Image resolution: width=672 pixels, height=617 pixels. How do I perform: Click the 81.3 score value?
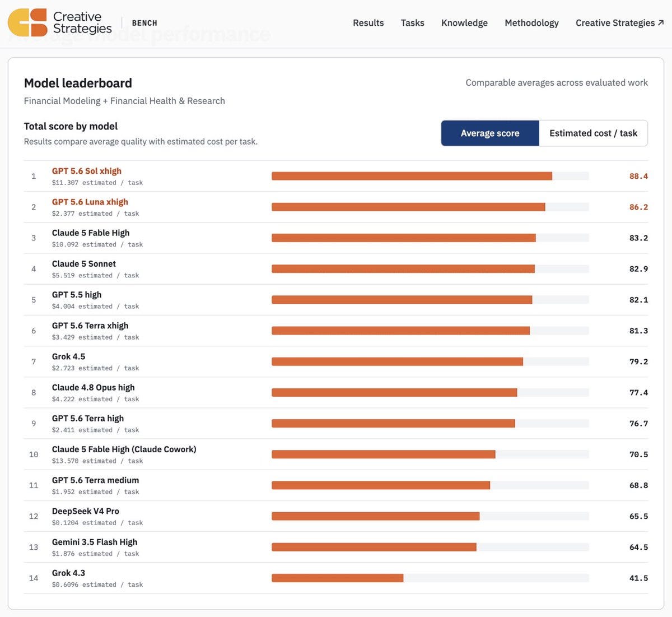pyautogui.click(x=638, y=331)
